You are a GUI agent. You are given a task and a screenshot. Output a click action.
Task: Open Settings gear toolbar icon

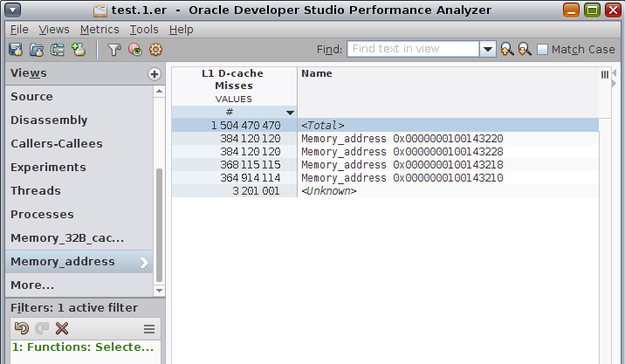coord(156,50)
